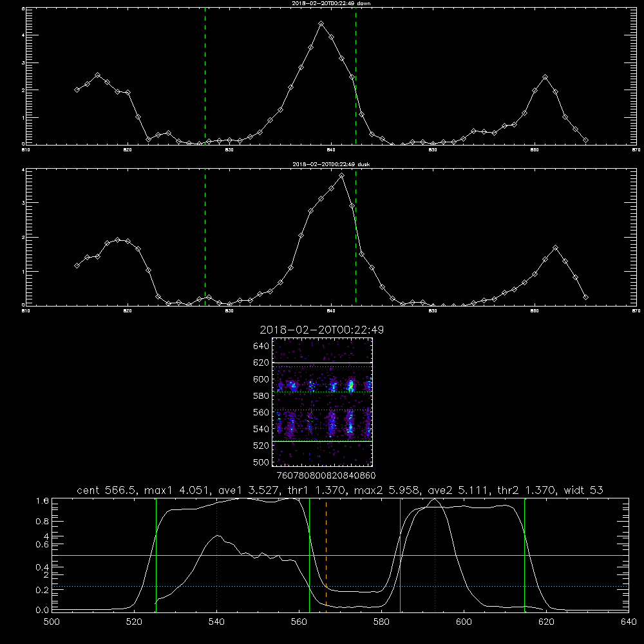Click the '640' x-axis label of bottom plot

(629, 622)
